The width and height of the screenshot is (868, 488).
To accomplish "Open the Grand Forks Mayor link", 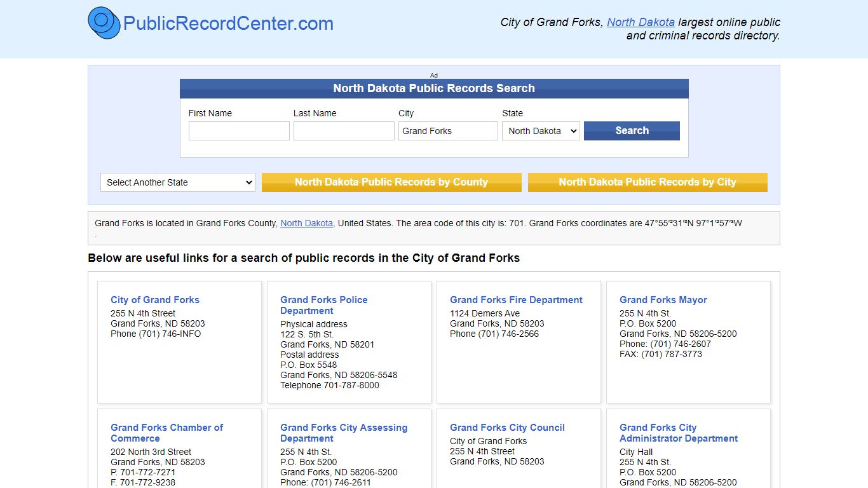I will [663, 300].
